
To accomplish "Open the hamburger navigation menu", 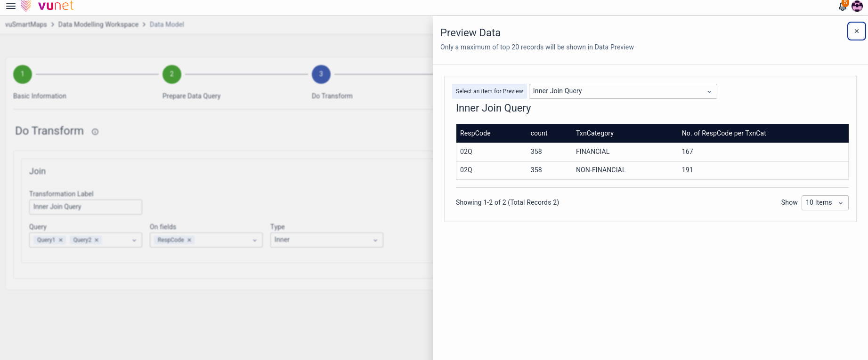I will [10, 6].
